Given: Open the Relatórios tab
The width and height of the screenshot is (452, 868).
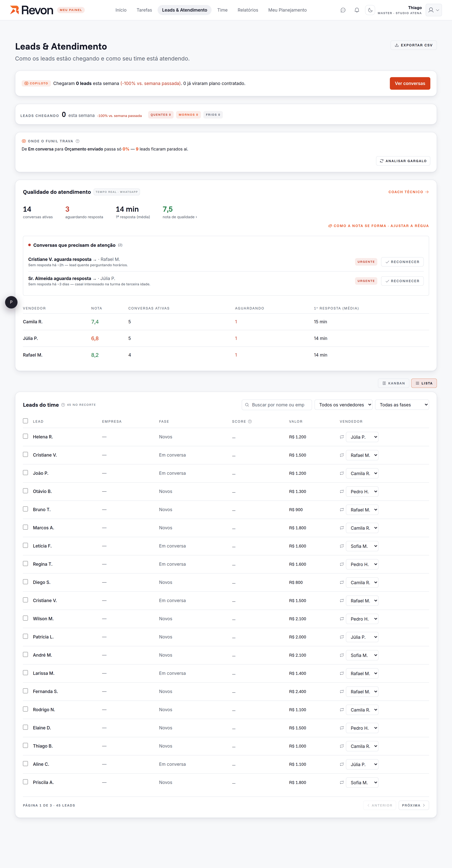Looking at the screenshot, I should 248,10.
